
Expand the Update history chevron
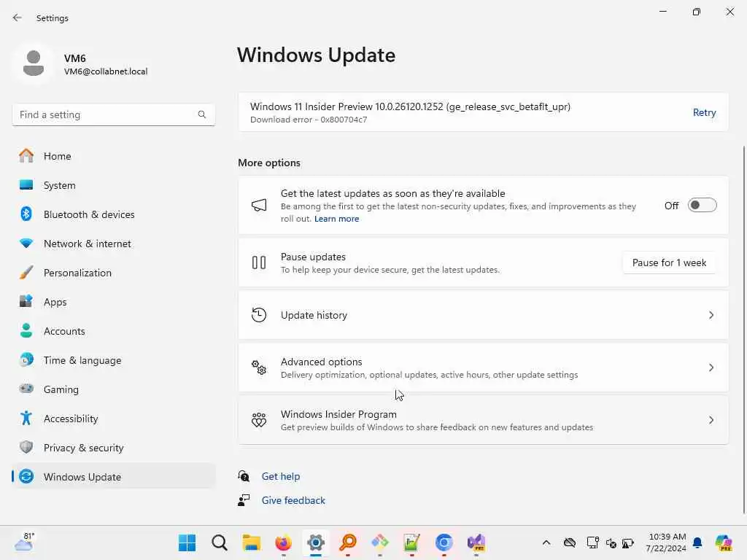711,315
